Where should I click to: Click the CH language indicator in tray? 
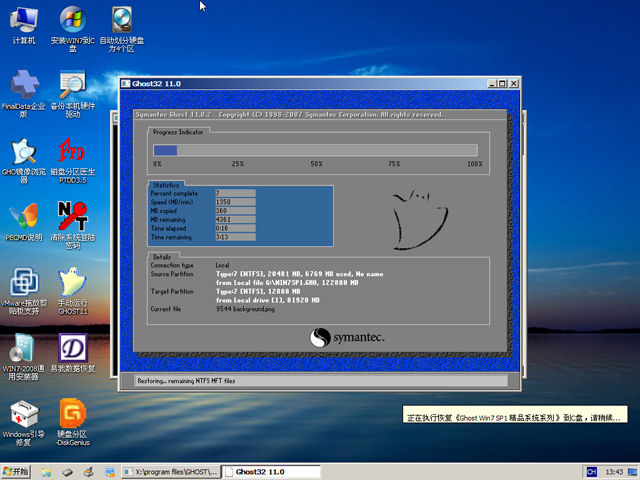tap(592, 471)
